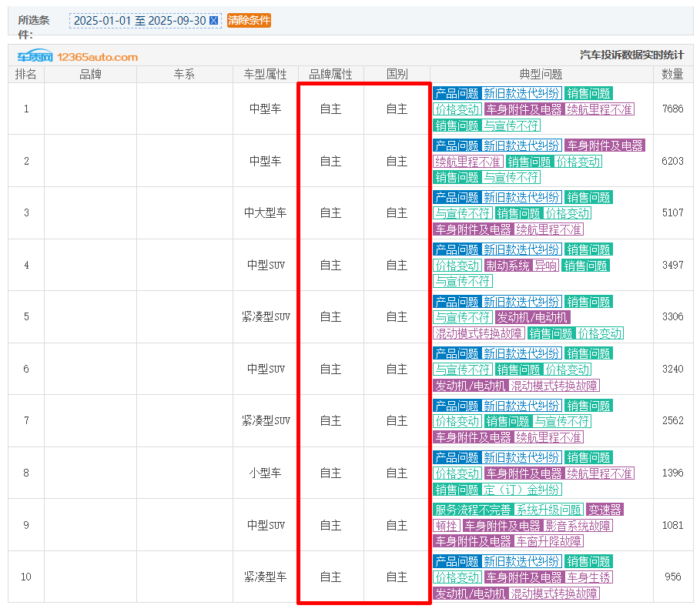700x612 pixels.
Task: Select the 定（订）金纠纷 tag
Action: click(522, 490)
